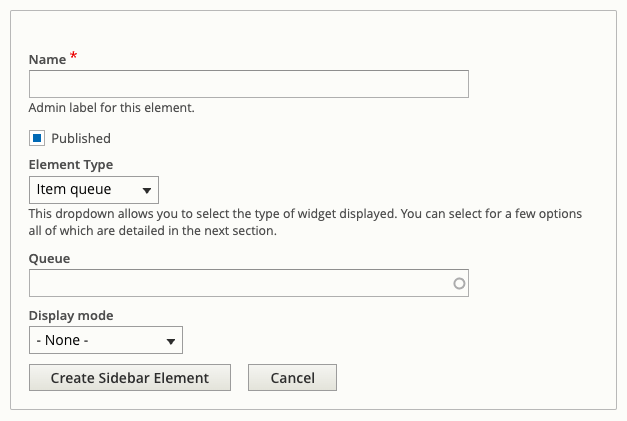Click the "Admin label for this element" help text
Image resolution: width=627 pixels, height=421 pixels.
click(x=112, y=108)
